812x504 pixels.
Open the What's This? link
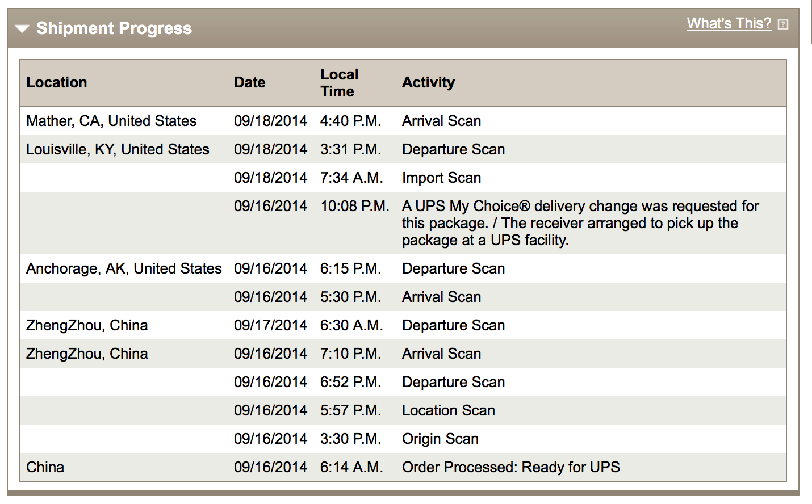729,23
